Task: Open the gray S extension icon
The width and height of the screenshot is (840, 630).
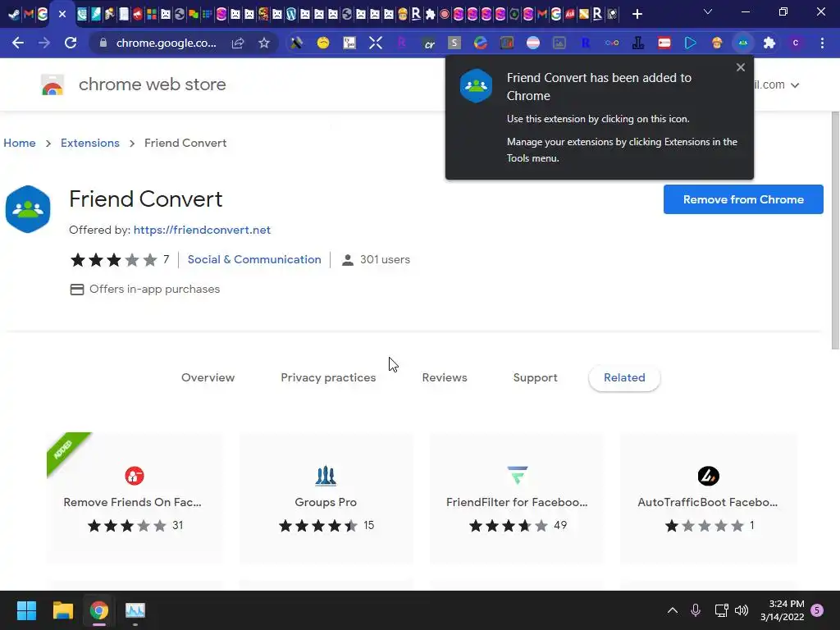Action: 454,43
